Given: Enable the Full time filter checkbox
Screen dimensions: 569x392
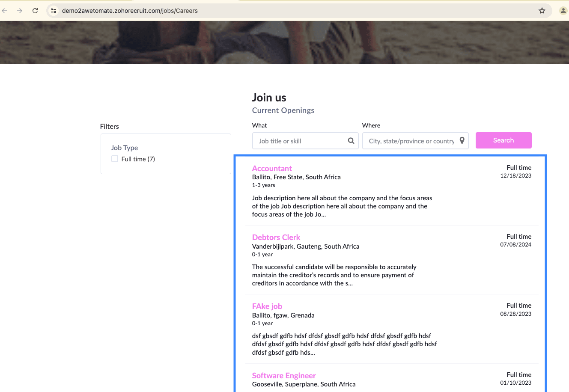Looking at the screenshot, I should tap(115, 159).
